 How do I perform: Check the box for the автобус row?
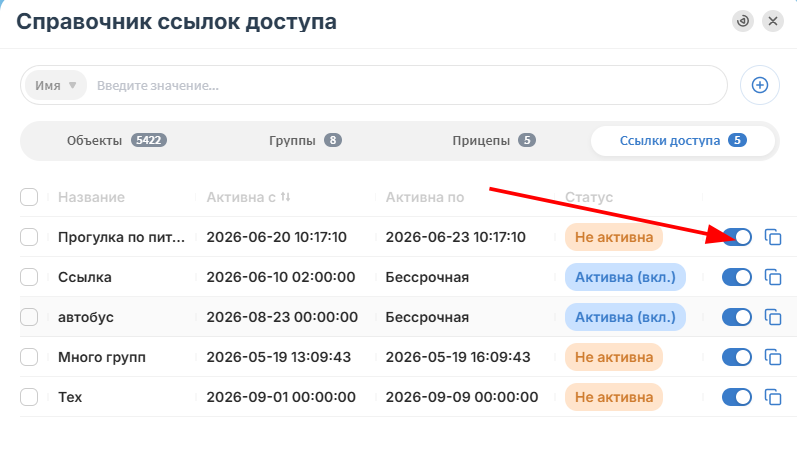coord(29,317)
